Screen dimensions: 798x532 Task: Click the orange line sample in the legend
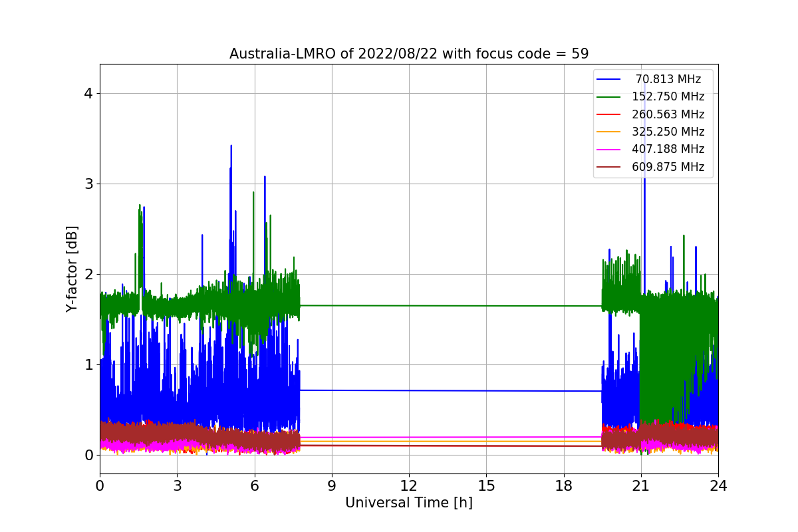coord(609,132)
